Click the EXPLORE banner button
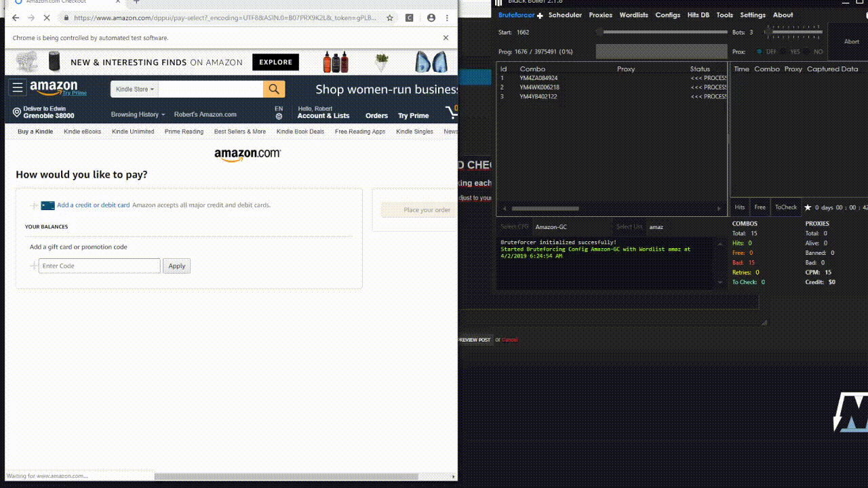Screen dimensions: 868x488 coord(275,62)
